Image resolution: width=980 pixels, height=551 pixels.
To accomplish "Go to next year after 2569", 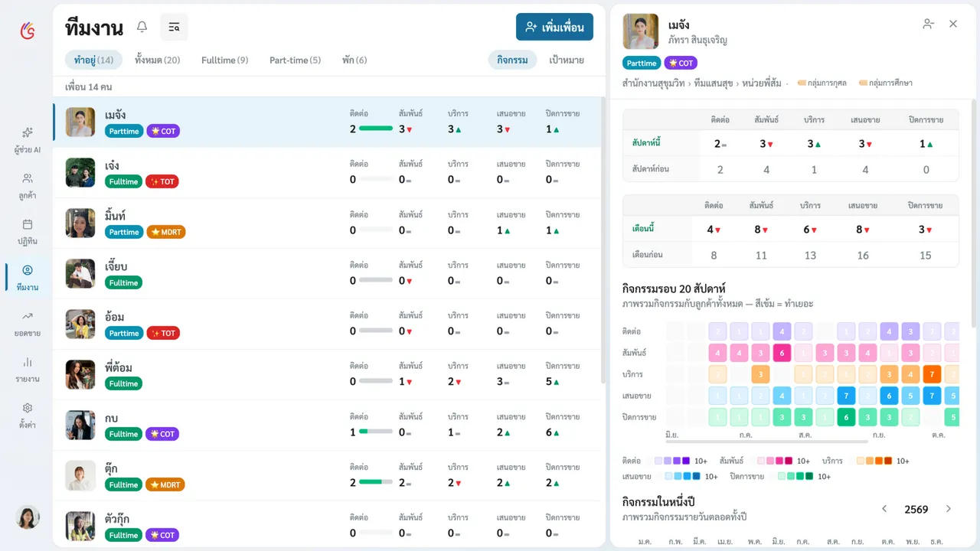I will pos(949,509).
